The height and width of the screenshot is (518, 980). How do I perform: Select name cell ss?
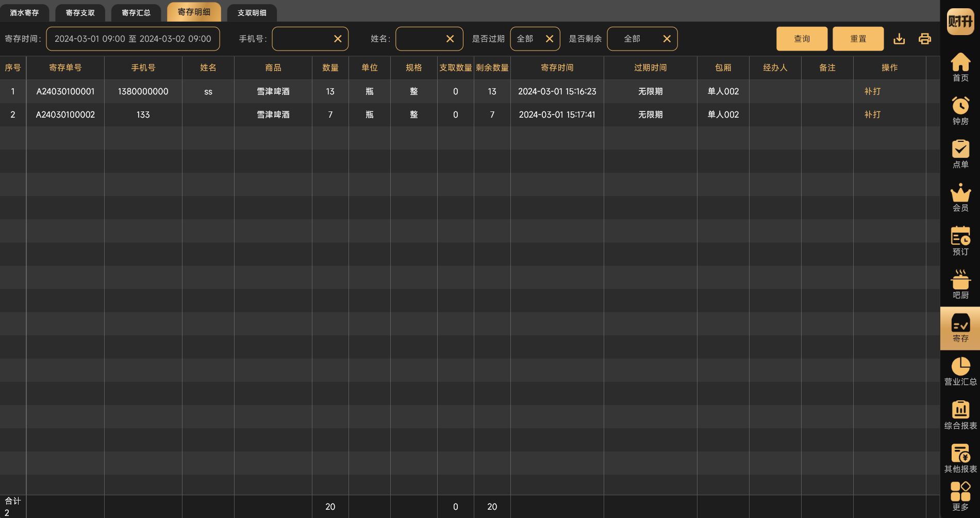click(208, 91)
